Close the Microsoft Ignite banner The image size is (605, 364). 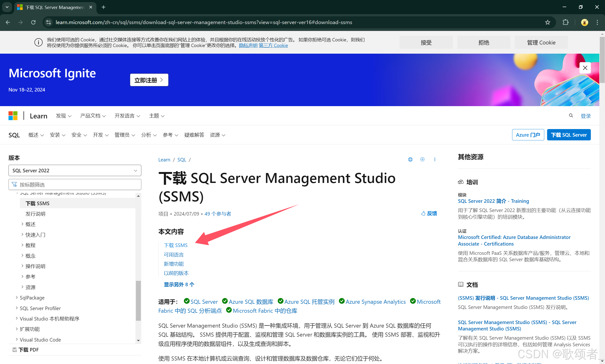pyautogui.click(x=585, y=68)
